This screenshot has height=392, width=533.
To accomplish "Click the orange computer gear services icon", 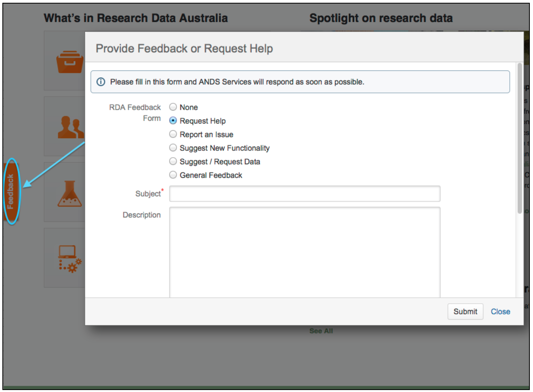I will click(70, 259).
